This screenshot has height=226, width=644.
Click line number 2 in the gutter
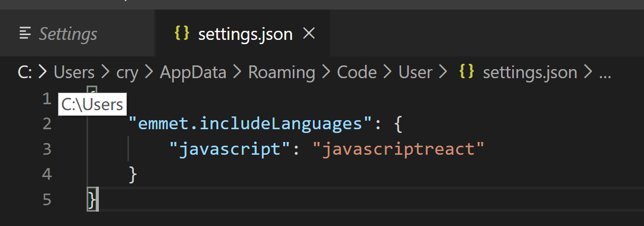[47, 124]
